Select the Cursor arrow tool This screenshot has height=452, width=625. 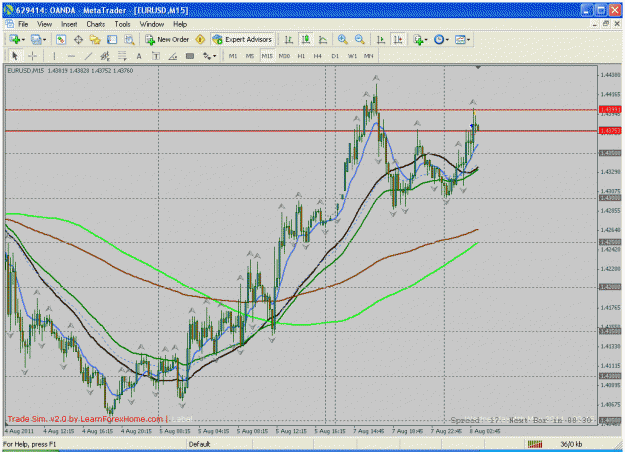(x=15, y=56)
